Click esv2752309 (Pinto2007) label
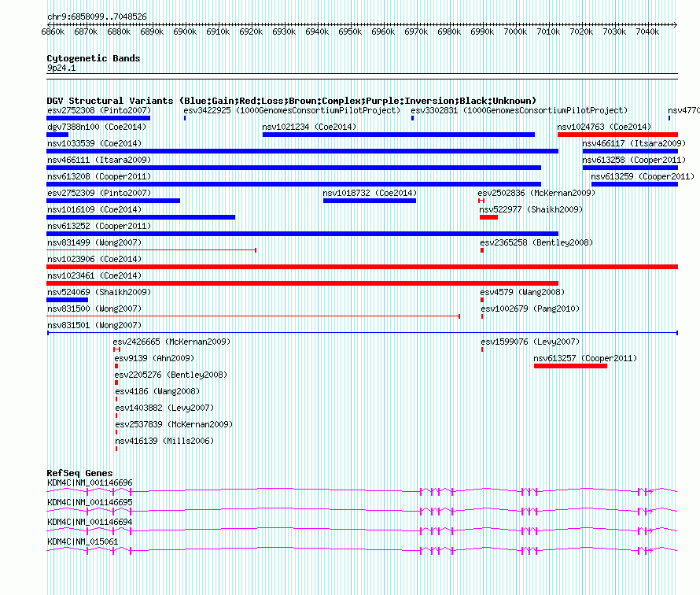 pyautogui.click(x=99, y=193)
